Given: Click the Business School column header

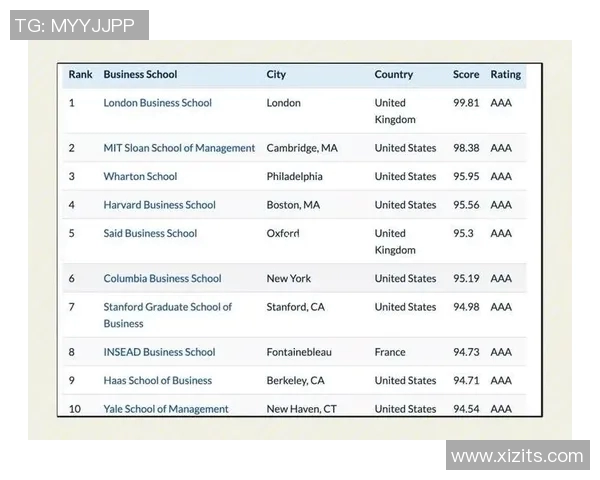Looking at the screenshot, I should 140,74.
